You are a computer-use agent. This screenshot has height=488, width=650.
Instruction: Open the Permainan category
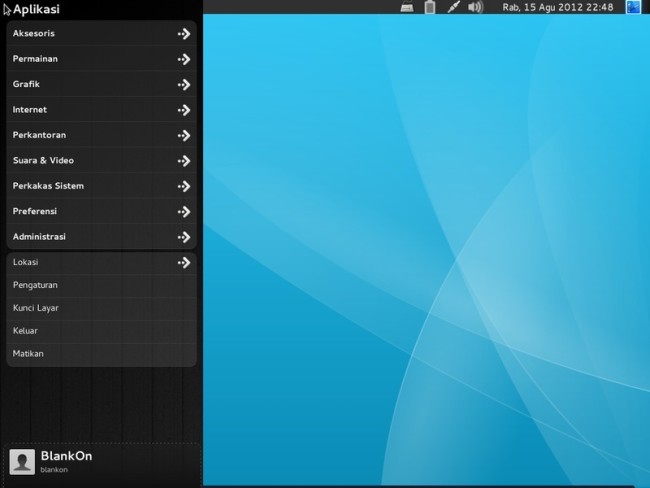[101, 59]
